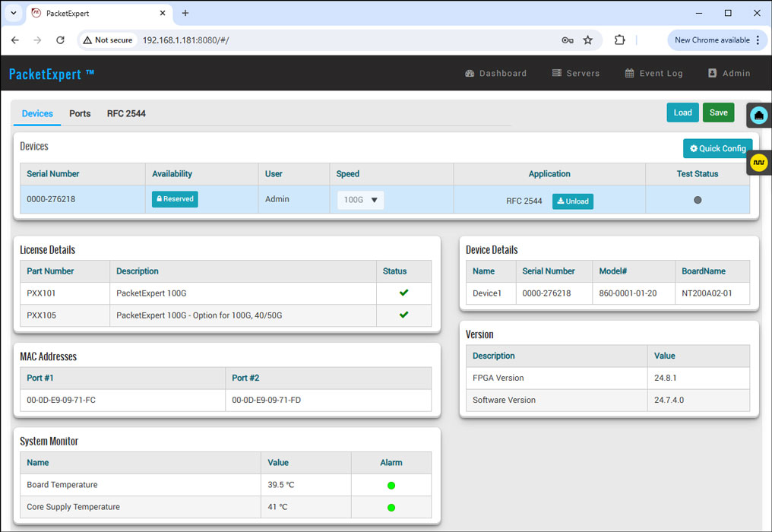Click the PacketExpert logo
This screenshot has height=532, width=772.
coord(51,74)
